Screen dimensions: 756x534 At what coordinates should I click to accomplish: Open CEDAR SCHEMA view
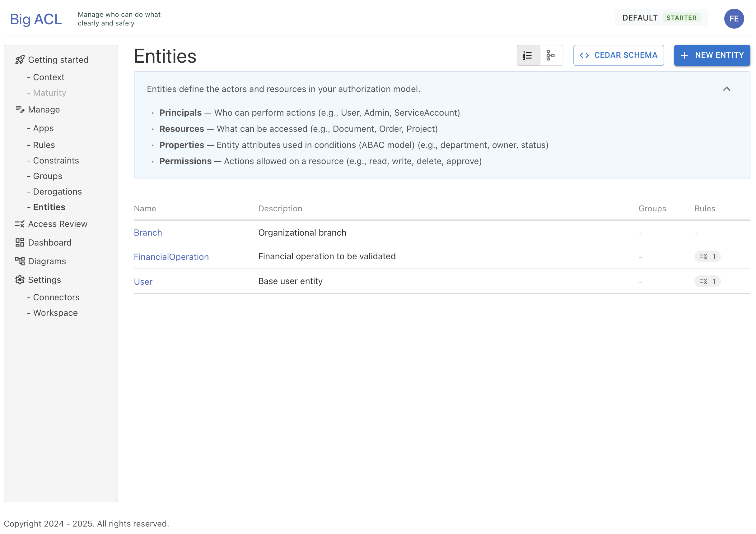[618, 55]
